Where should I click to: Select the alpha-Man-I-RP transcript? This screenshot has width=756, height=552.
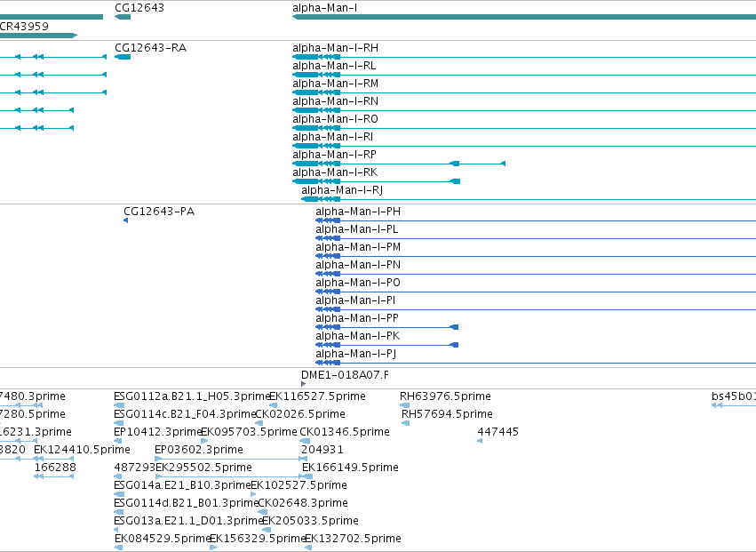[334, 155]
